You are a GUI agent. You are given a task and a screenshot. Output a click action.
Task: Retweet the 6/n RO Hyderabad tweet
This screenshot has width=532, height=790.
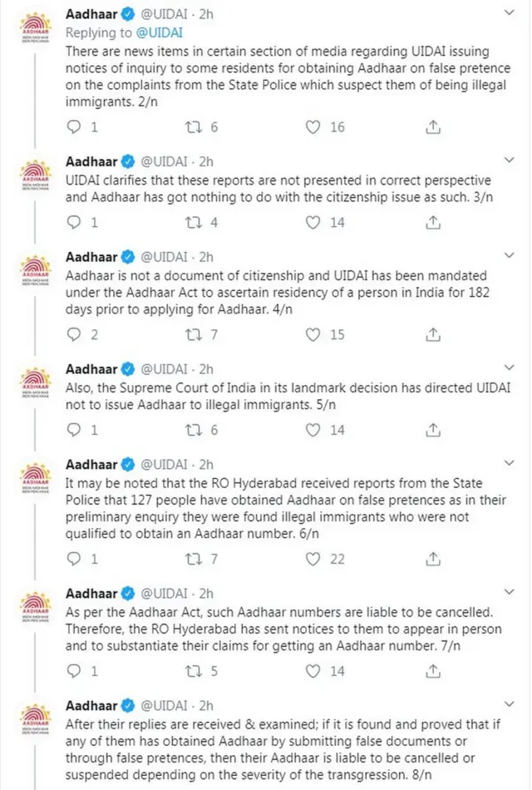[194, 559]
